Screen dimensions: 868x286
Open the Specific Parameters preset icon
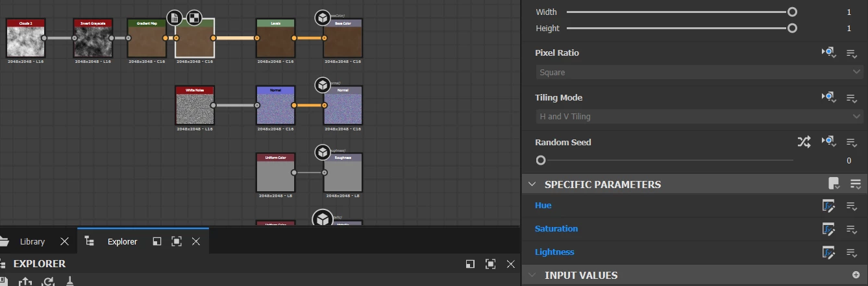[834, 184]
